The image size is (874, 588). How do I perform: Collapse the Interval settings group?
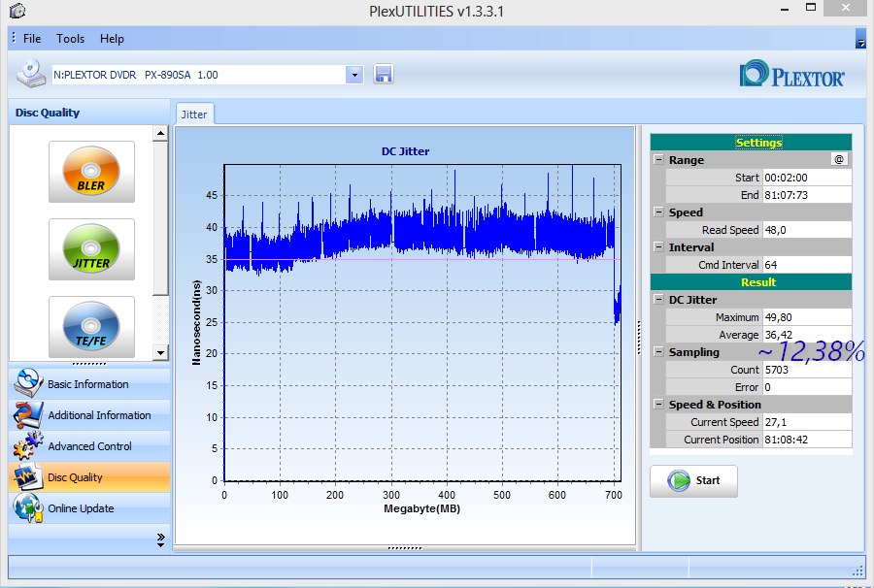[x=658, y=247]
